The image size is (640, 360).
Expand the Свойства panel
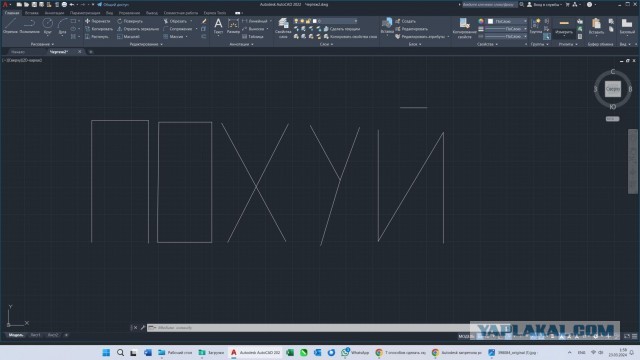(x=487, y=44)
